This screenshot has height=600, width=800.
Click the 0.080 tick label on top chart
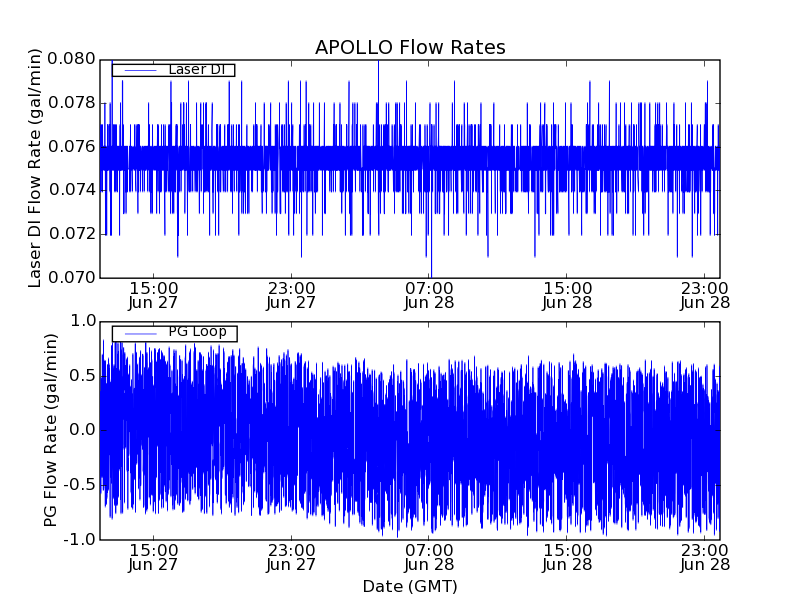click(71, 59)
